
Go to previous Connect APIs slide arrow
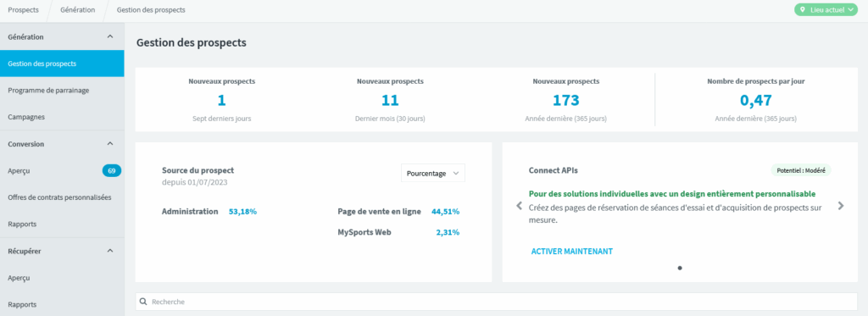click(520, 206)
